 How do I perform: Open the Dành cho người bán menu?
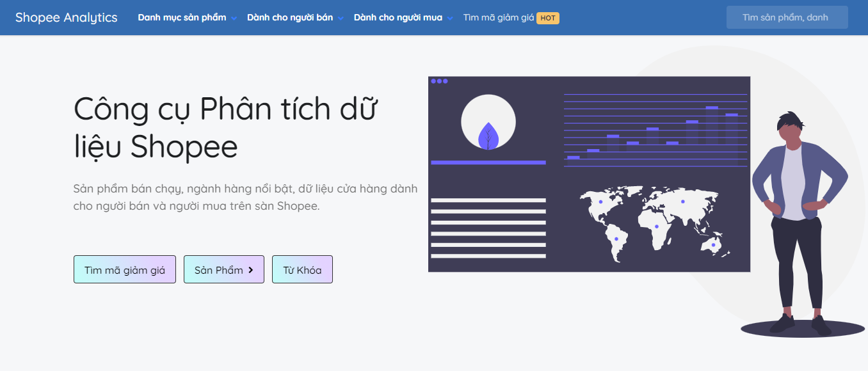[x=289, y=17]
